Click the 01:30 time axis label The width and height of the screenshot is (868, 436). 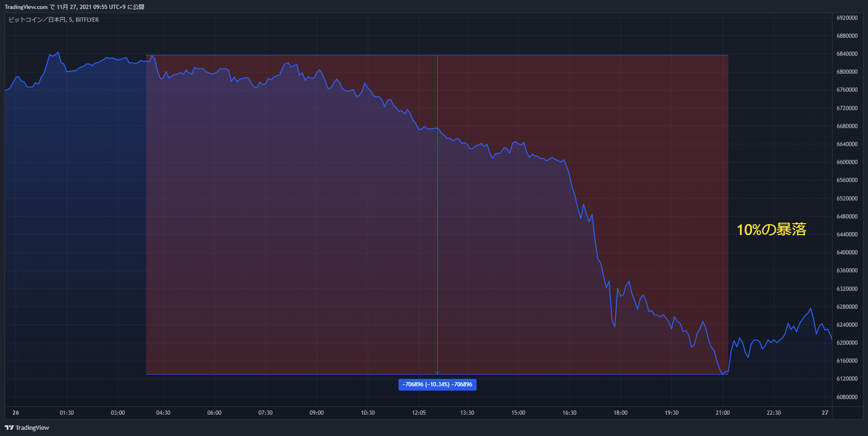coord(67,413)
